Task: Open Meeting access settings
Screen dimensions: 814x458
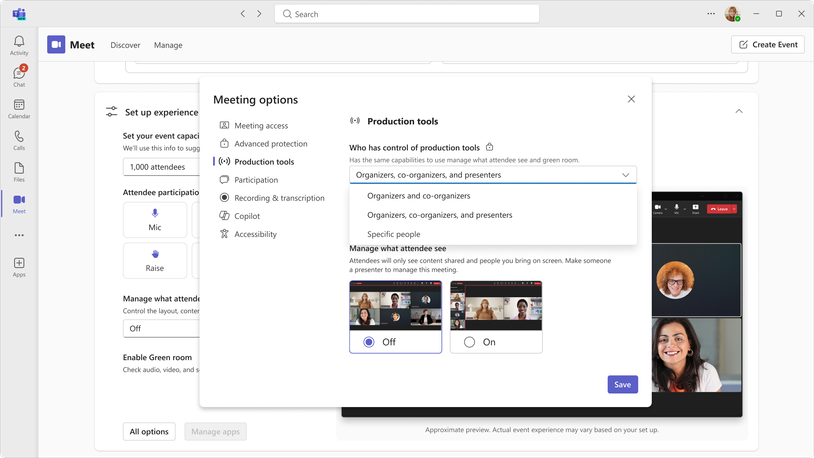Action: pyautogui.click(x=254, y=126)
